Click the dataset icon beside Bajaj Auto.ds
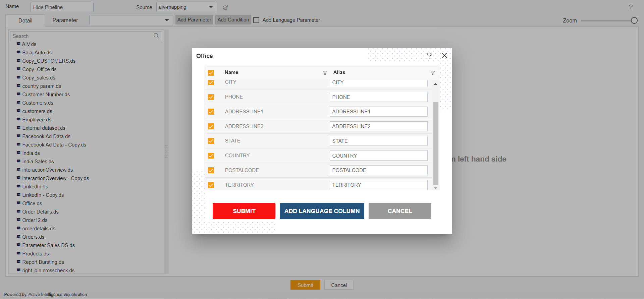The image size is (644, 299). click(18, 52)
